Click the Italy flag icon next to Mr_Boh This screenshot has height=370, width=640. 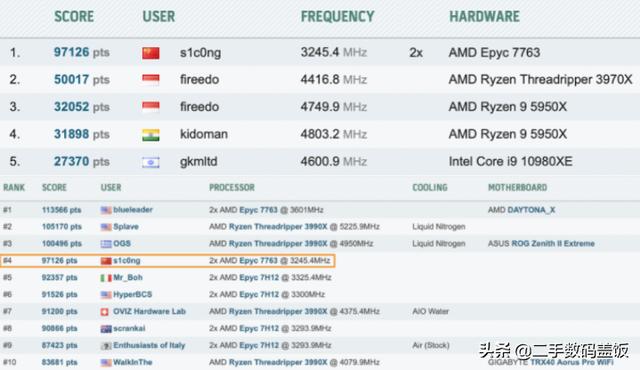(106, 278)
